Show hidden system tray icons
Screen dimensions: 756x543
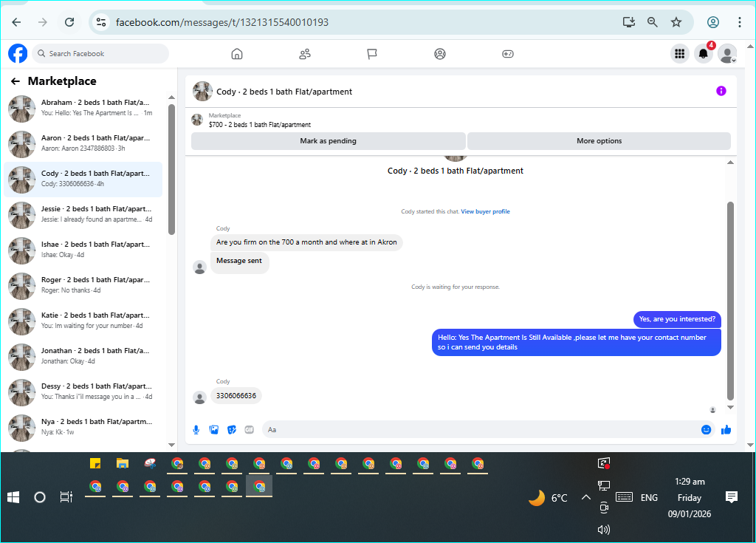pyautogui.click(x=585, y=497)
